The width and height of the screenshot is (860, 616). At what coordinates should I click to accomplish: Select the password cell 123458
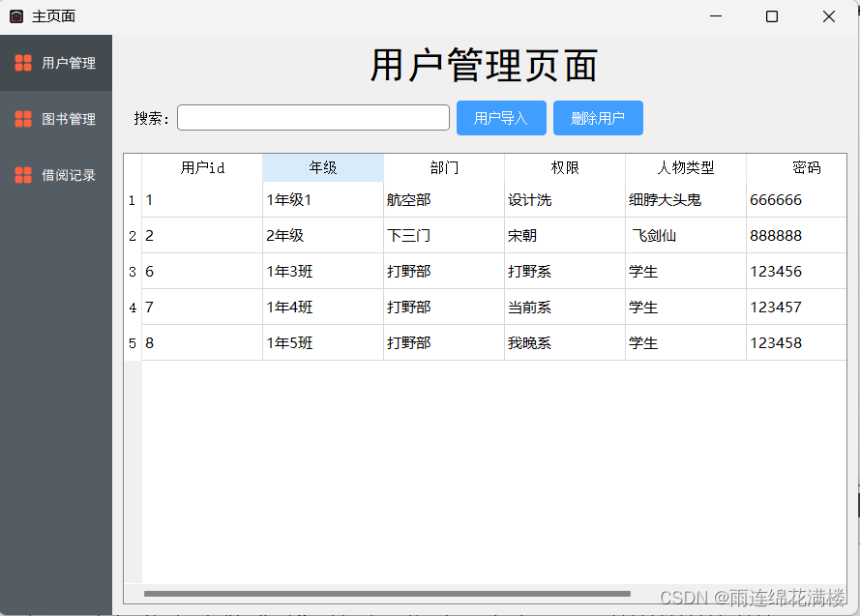tap(796, 343)
